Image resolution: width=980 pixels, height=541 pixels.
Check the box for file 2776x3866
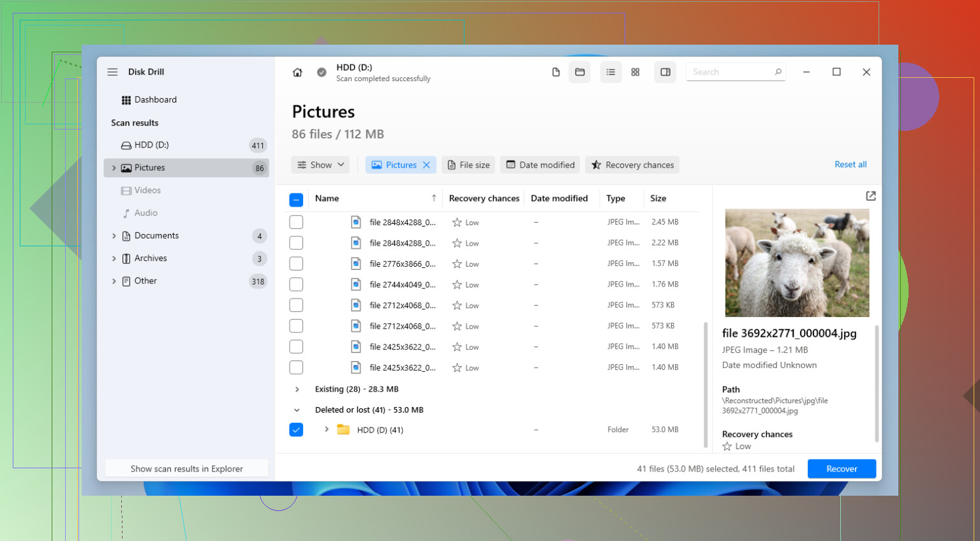(296, 263)
